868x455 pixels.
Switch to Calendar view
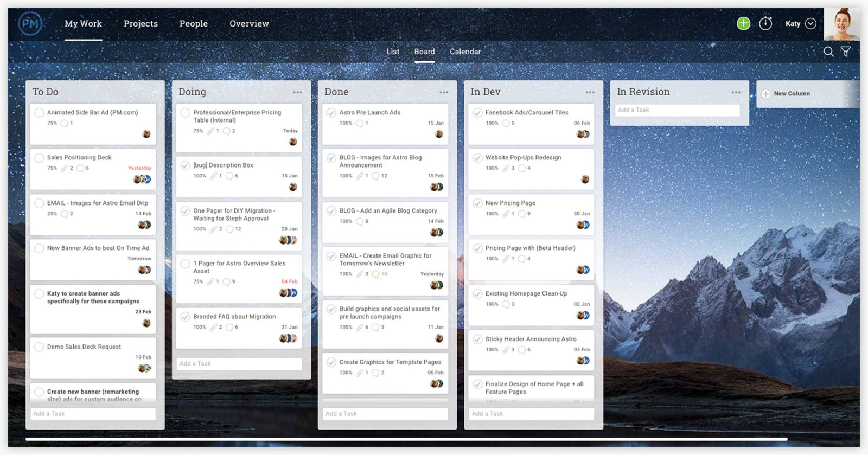pos(465,52)
